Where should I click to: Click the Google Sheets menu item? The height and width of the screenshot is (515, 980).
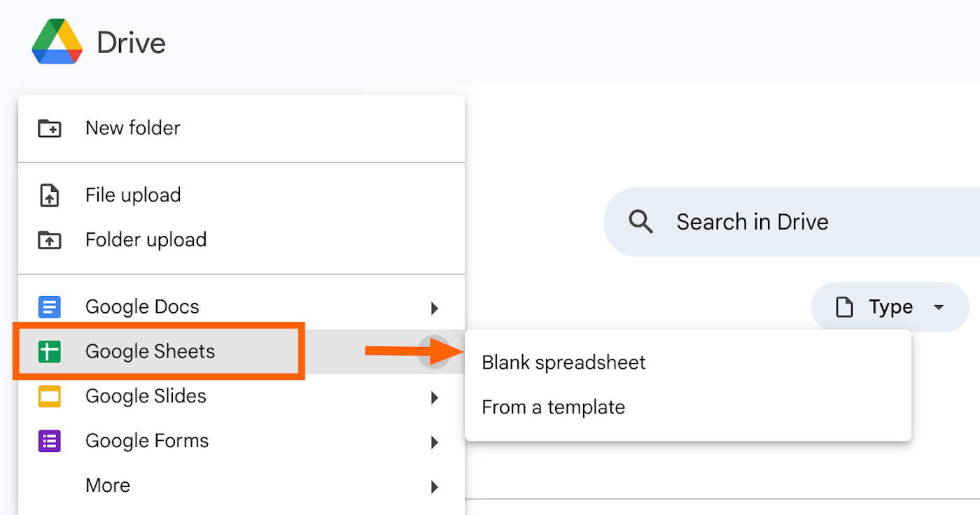[150, 351]
